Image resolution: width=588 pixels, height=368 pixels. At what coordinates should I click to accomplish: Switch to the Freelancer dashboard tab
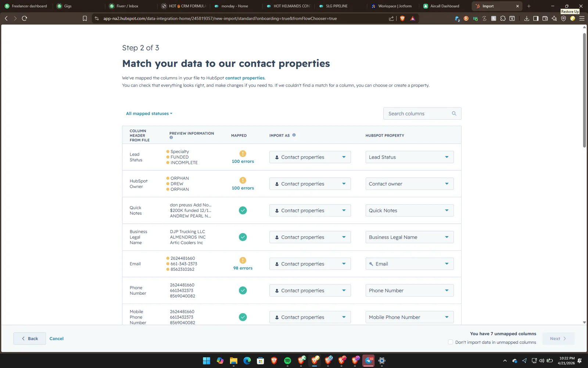(26, 6)
